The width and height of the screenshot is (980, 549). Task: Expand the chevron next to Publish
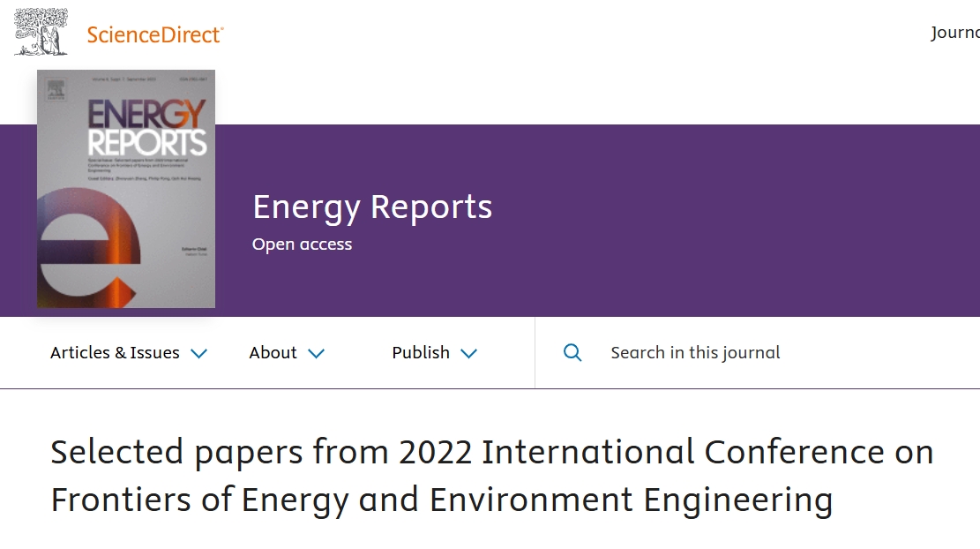tap(469, 354)
